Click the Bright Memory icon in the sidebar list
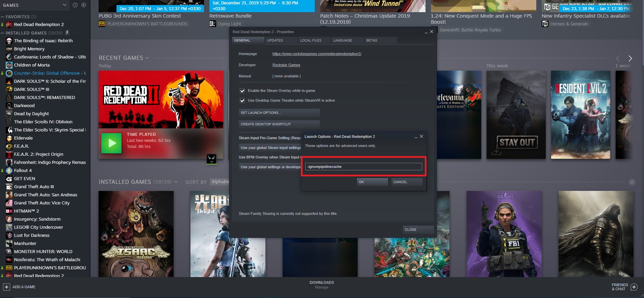The image size is (644, 298). (x=9, y=49)
